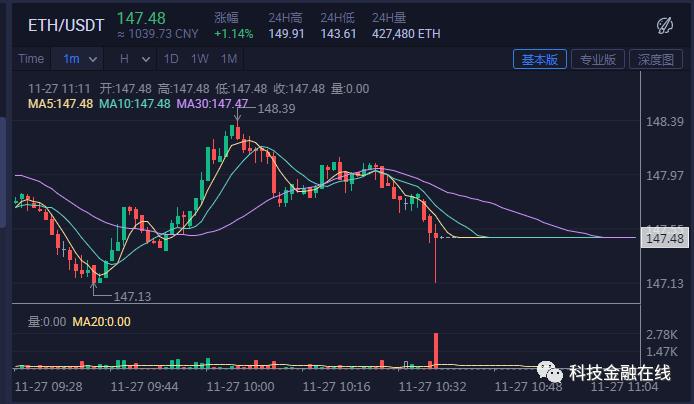Open the 1m interval dropdown

(77, 59)
